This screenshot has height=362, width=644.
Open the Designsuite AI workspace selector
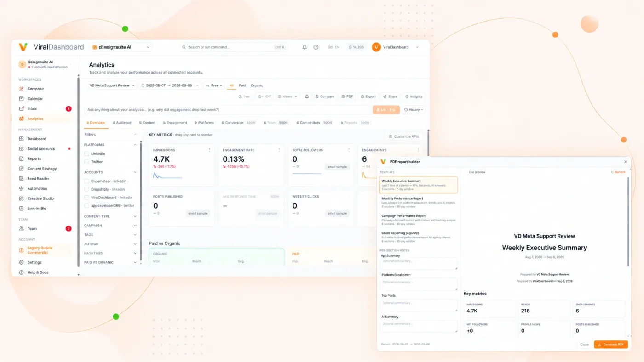click(x=121, y=47)
